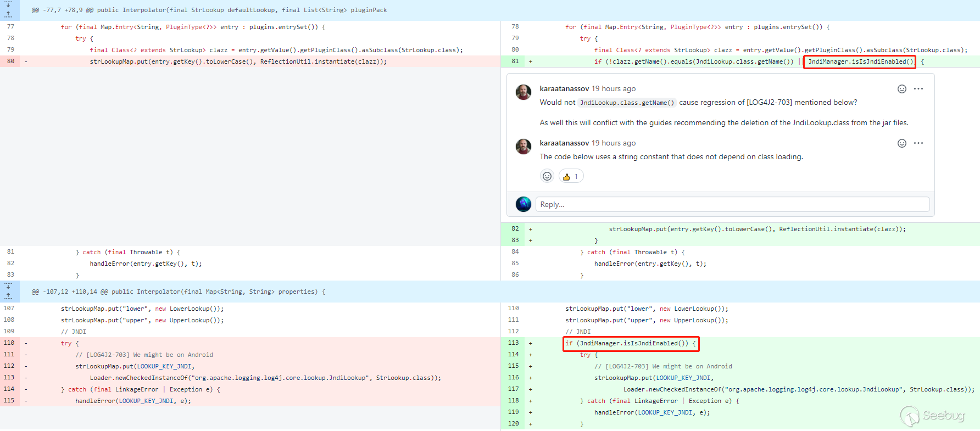Toggle the thumbs-up reaction with count 1
The image size is (980, 431).
[571, 176]
